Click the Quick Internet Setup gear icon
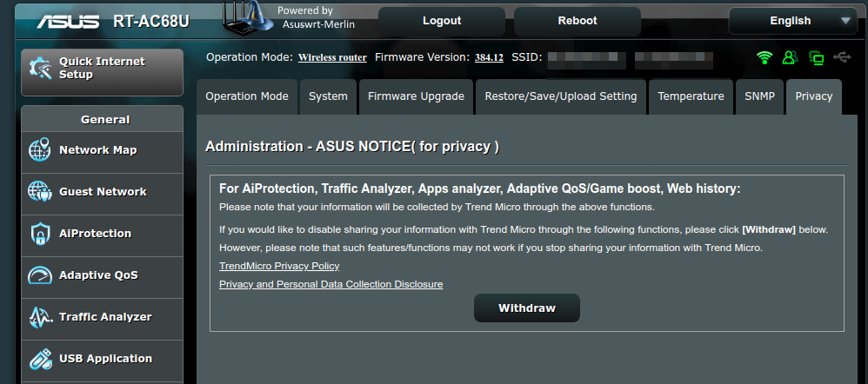This screenshot has height=384, width=868. click(40, 68)
